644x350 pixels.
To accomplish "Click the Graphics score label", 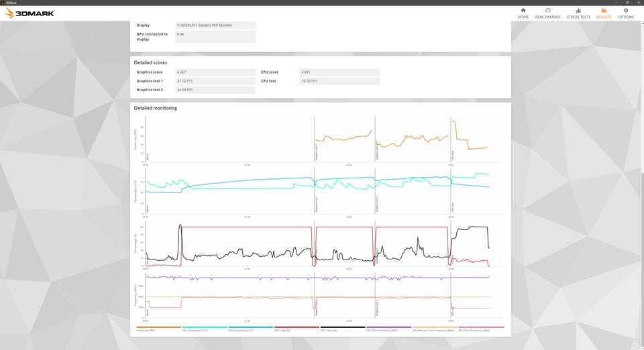I will tap(150, 72).
